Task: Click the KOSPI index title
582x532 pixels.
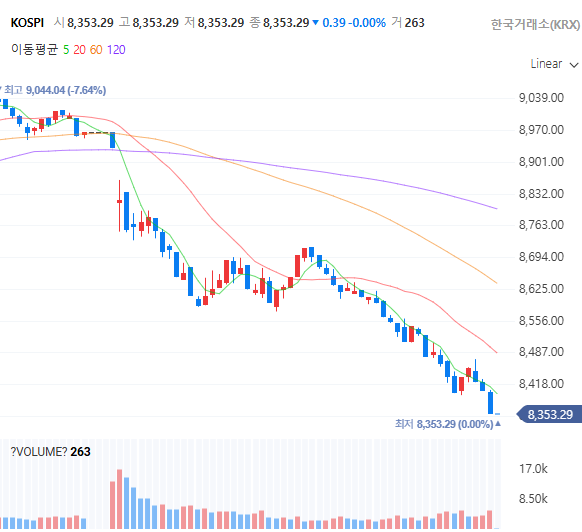Action: point(27,23)
